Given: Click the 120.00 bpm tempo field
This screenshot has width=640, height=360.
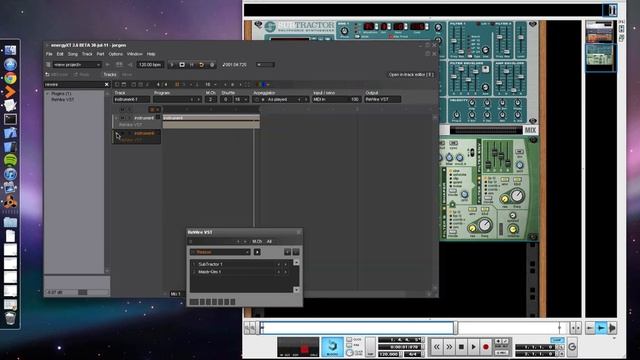Looking at the screenshot, I should pos(150,64).
